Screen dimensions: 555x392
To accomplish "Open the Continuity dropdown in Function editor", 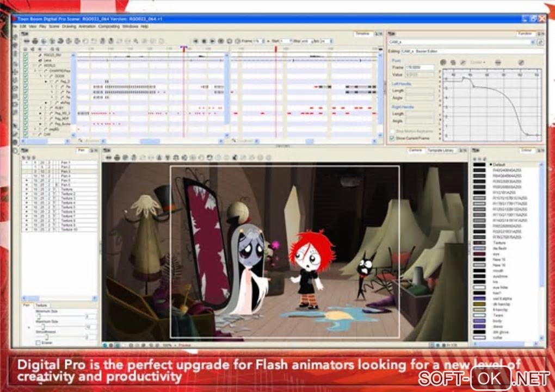I will [478, 63].
